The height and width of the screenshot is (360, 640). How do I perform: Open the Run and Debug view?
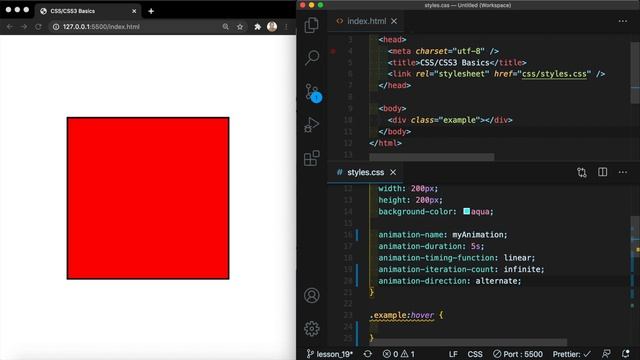(311, 124)
